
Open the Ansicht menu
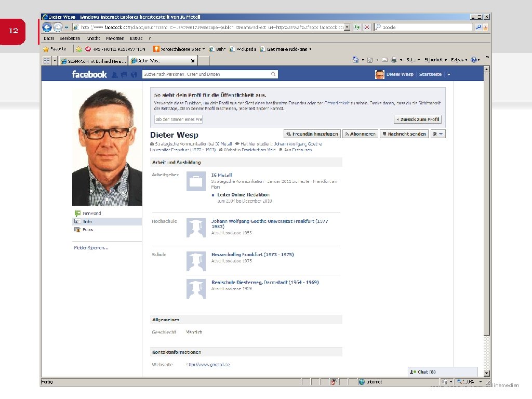click(x=93, y=38)
